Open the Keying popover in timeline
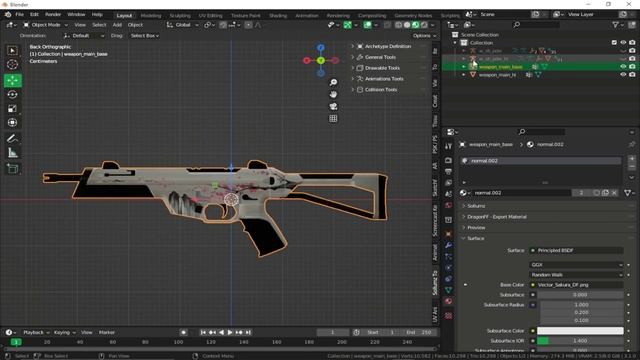Viewport: 640px width, 360px height. click(64, 333)
